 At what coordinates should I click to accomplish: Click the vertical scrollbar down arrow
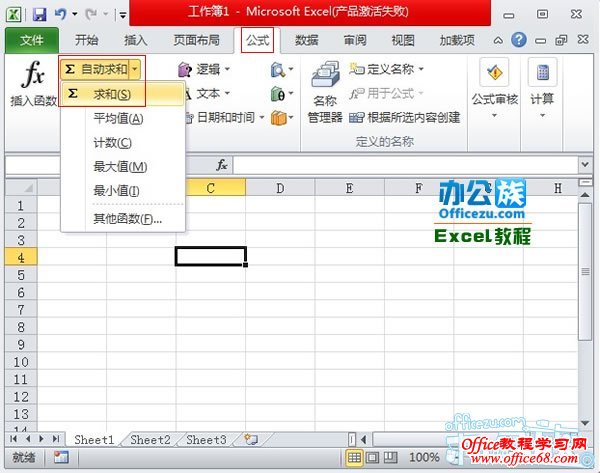coord(585,423)
